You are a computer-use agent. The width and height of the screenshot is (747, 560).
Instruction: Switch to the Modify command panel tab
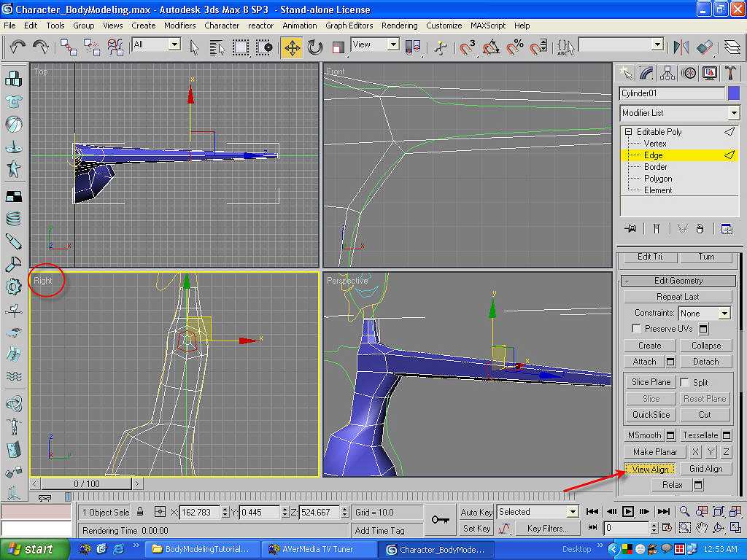646,74
